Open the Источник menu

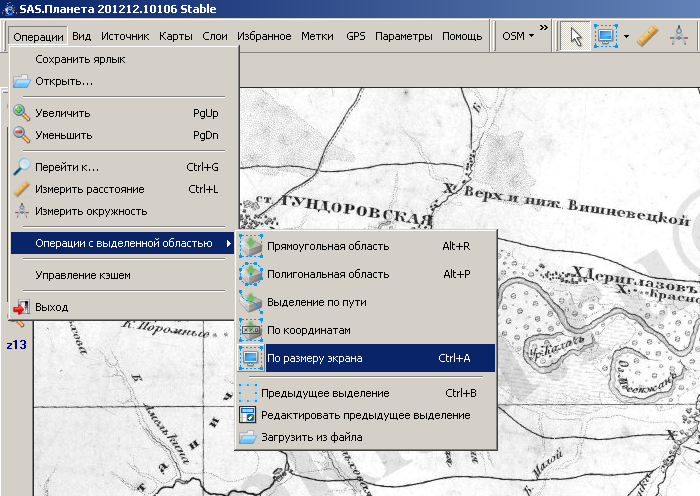125,36
